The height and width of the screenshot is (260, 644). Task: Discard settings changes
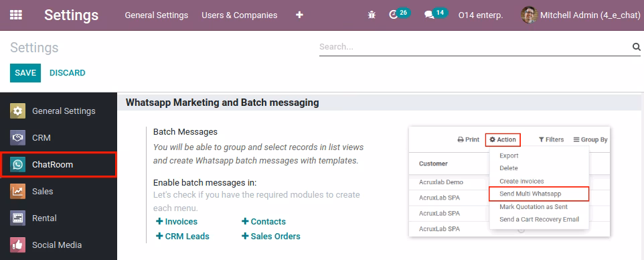pos(68,73)
